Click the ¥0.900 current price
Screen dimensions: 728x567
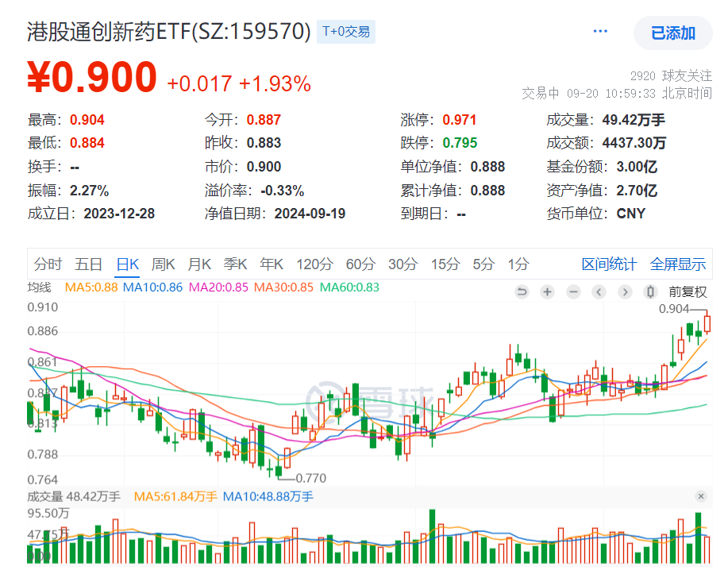(x=92, y=77)
